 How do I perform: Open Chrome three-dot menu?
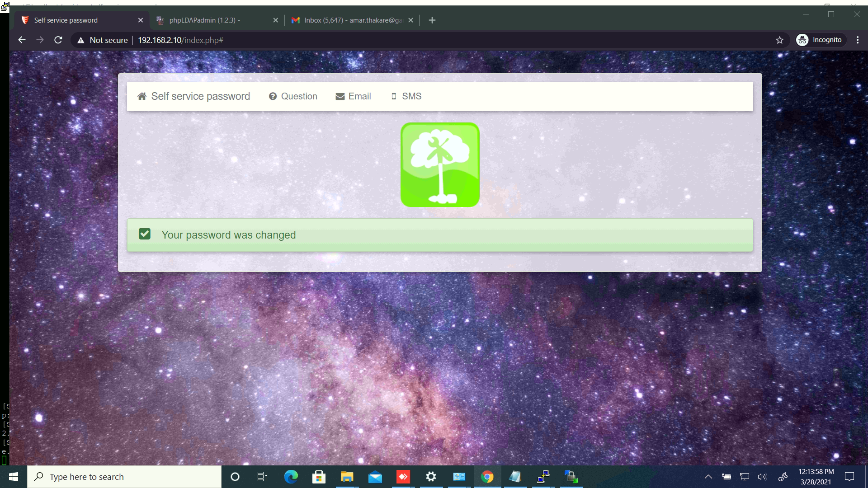coord(858,40)
